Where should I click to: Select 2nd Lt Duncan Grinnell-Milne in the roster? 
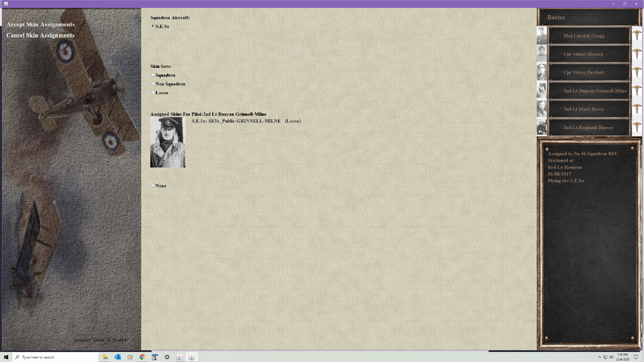click(x=589, y=90)
